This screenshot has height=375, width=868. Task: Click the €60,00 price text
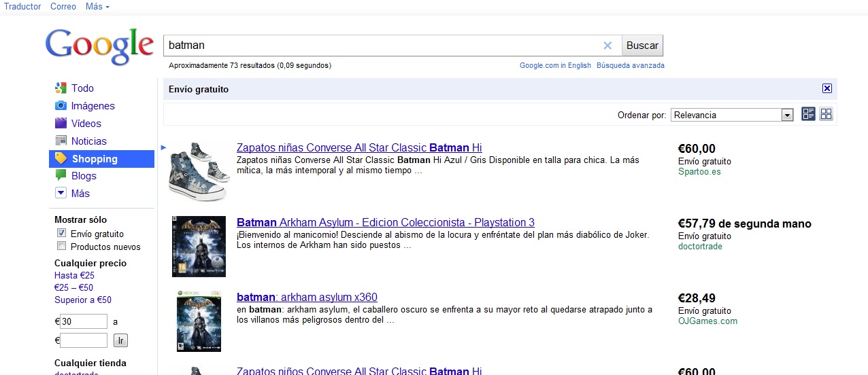pyautogui.click(x=697, y=149)
